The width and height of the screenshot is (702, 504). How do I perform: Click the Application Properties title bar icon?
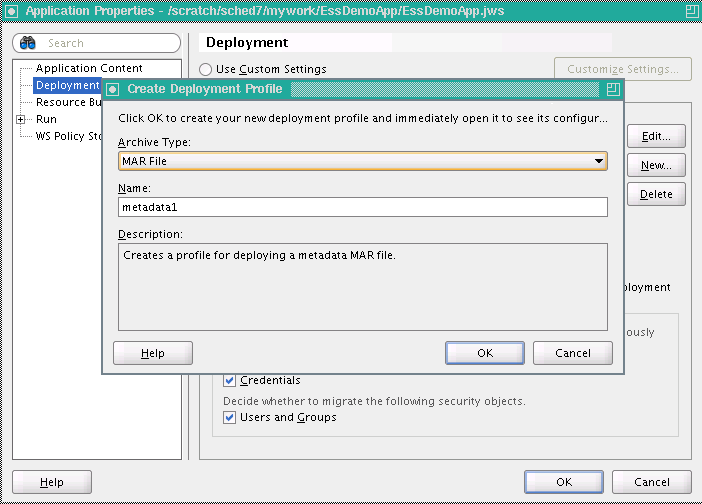11,11
